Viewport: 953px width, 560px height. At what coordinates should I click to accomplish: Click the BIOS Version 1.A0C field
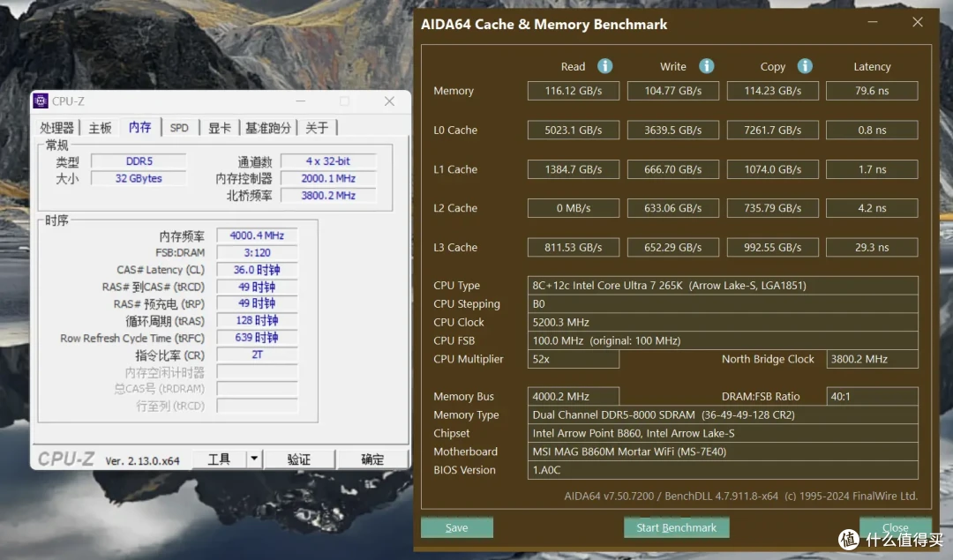723,470
